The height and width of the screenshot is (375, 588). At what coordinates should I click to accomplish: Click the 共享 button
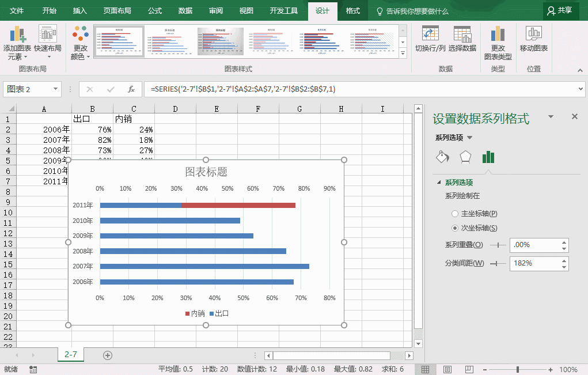560,10
